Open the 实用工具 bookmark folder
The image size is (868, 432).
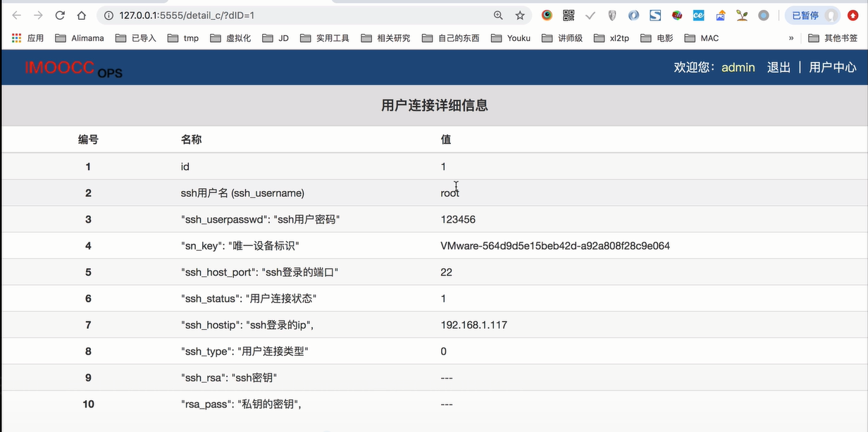coord(324,38)
